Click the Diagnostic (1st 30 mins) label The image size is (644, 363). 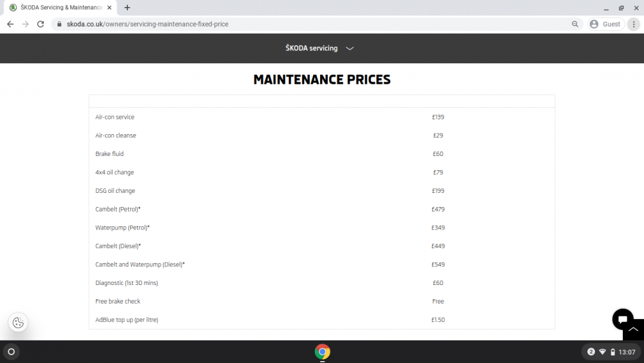coord(126,283)
